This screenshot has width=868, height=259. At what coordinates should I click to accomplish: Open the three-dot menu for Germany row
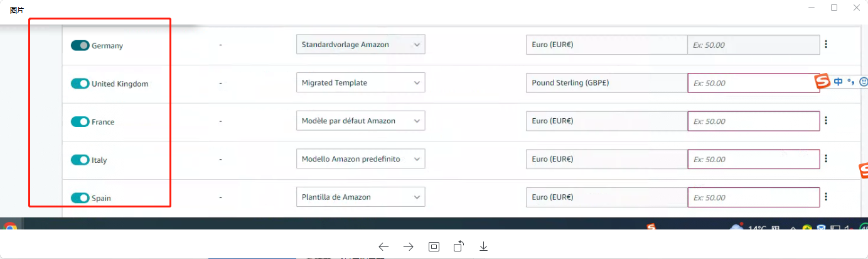pyautogui.click(x=826, y=44)
